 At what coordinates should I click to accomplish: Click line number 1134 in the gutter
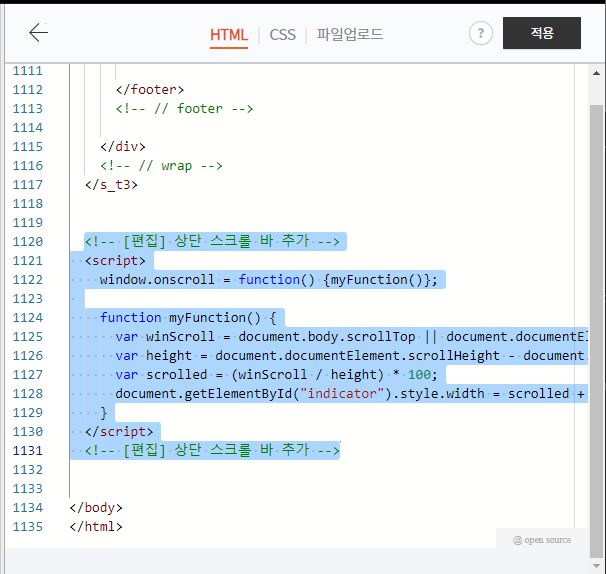27,508
